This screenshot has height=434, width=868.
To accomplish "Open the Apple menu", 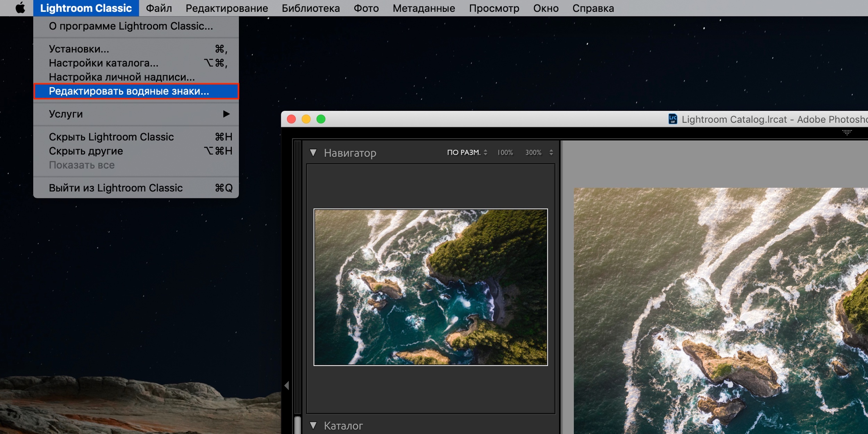I will point(20,8).
